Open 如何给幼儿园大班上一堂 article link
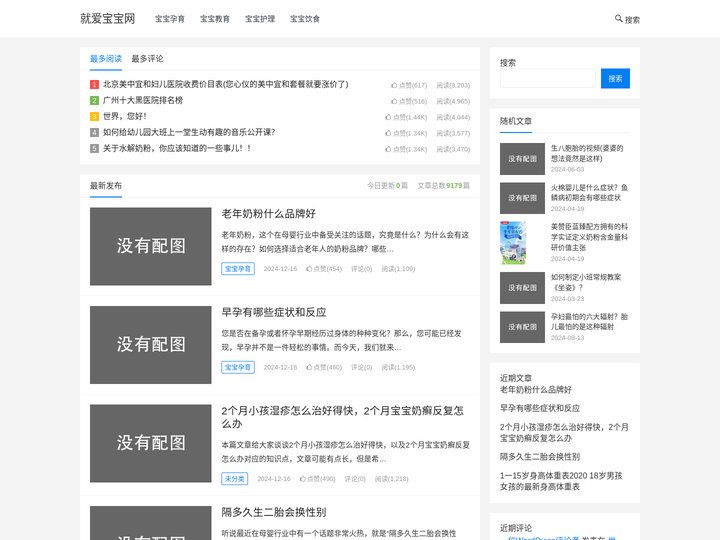720x540 pixels. 189,133
